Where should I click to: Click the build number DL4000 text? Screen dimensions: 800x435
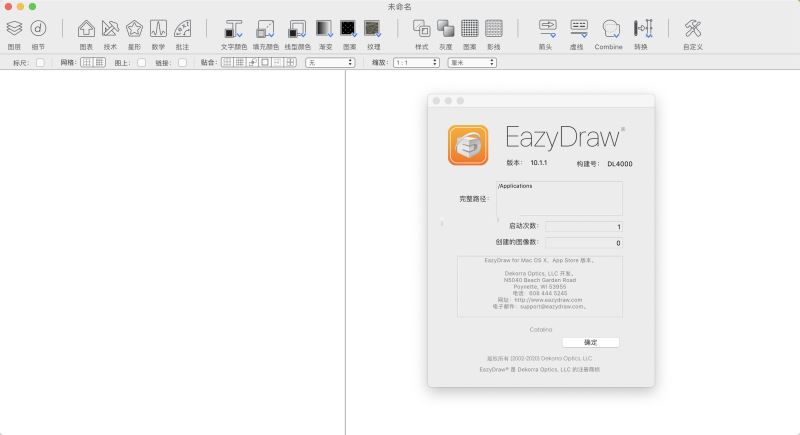pyautogui.click(x=620, y=164)
